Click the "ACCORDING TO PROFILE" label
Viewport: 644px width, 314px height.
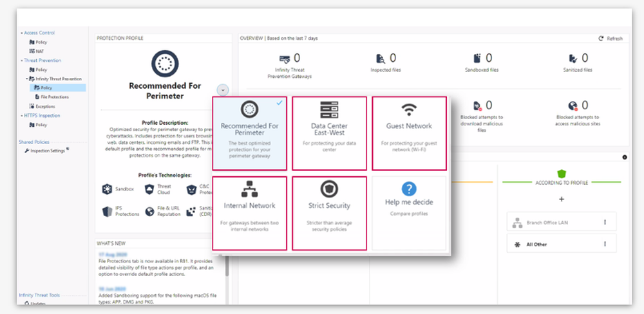pos(562,183)
